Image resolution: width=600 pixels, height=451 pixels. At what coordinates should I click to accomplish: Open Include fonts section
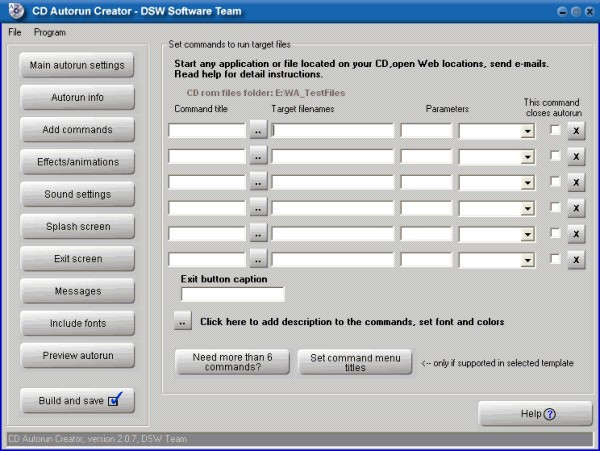(77, 323)
